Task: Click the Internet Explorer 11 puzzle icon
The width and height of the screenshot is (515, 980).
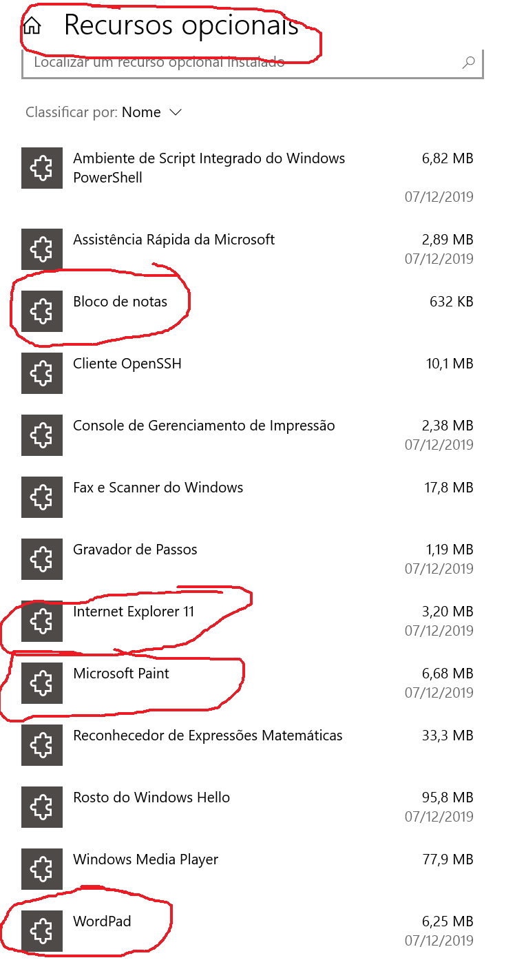Action: click(x=42, y=621)
